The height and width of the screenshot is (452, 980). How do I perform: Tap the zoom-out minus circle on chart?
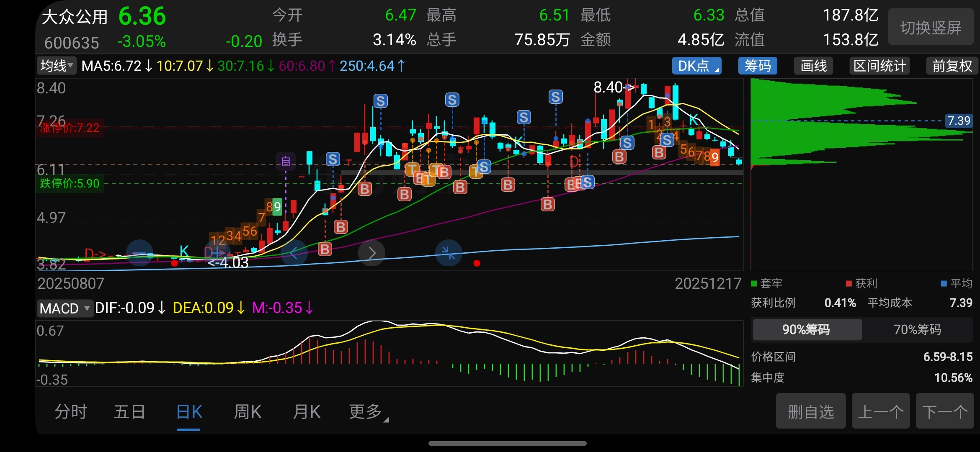tap(140, 253)
